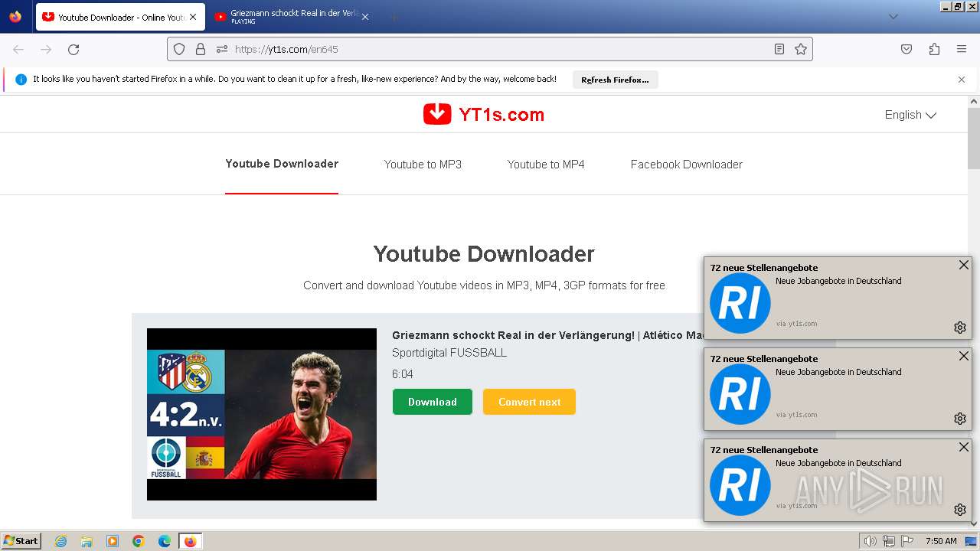Click the Convert next button
This screenshot has width=980, height=551.
pos(529,402)
